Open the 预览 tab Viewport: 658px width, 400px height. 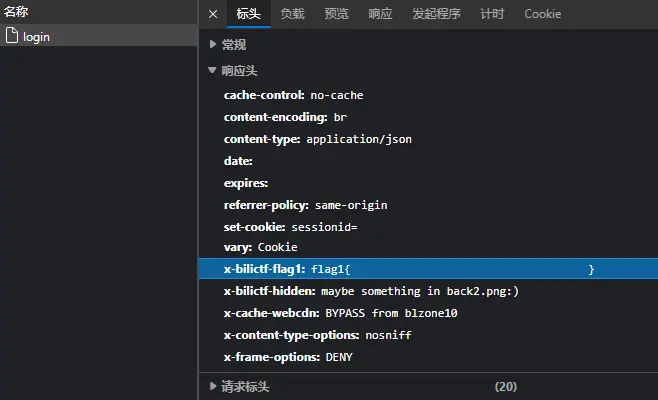(337, 14)
